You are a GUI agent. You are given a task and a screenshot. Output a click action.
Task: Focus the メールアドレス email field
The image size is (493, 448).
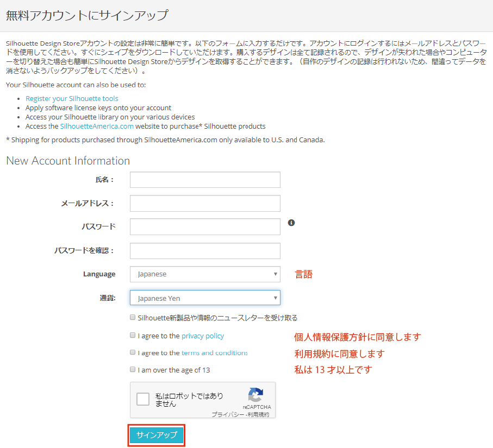point(205,203)
